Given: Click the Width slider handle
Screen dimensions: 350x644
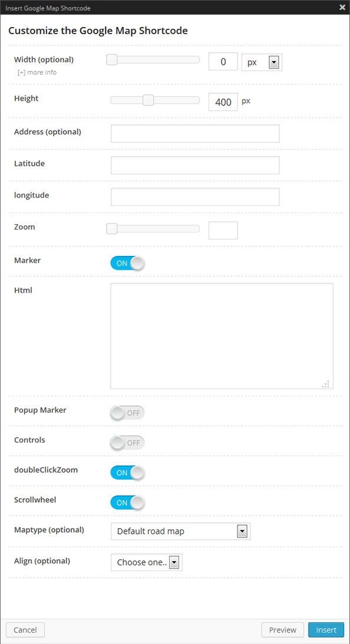Looking at the screenshot, I should 111,59.
